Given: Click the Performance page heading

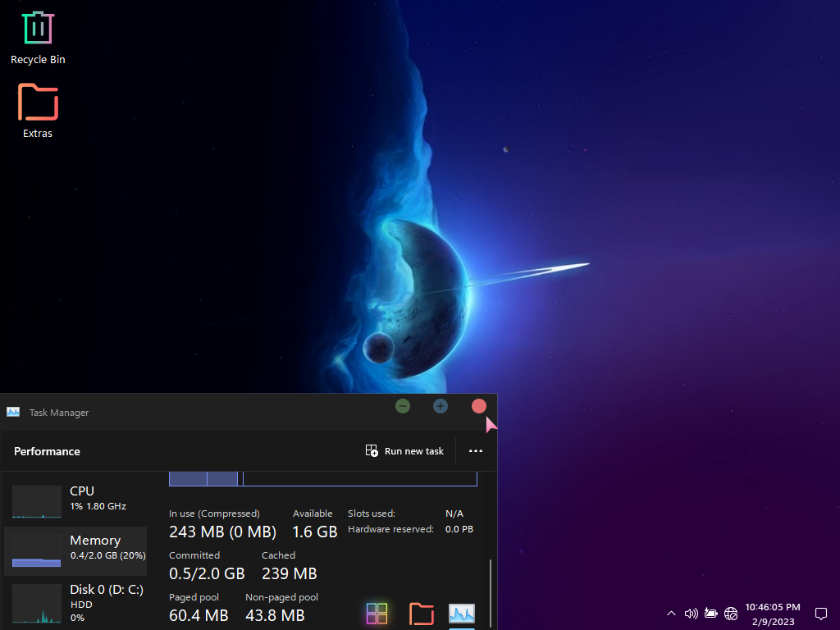Looking at the screenshot, I should (x=47, y=451).
